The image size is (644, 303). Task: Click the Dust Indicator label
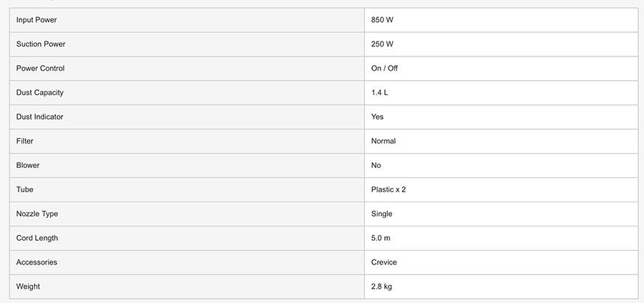[40, 117]
